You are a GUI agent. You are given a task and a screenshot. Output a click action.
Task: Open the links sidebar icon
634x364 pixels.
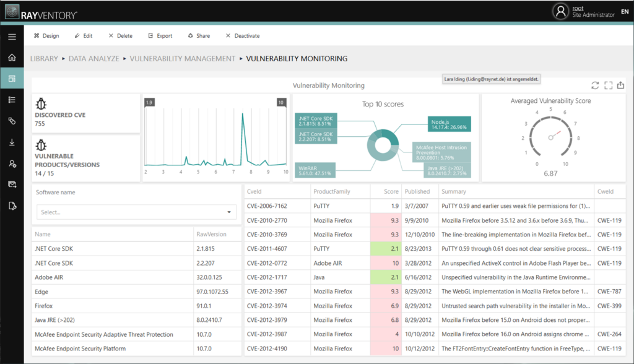tap(12, 121)
